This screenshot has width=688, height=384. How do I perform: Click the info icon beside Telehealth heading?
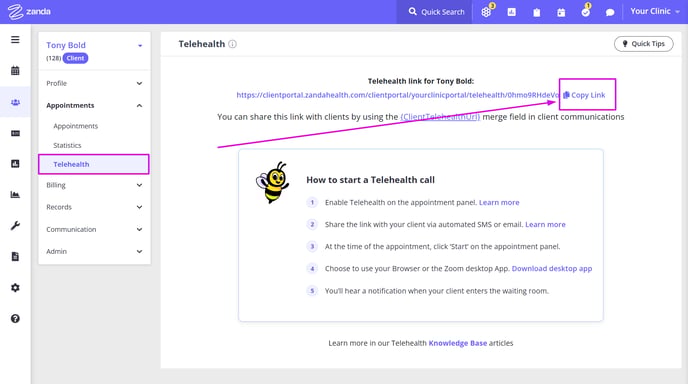[233, 44]
